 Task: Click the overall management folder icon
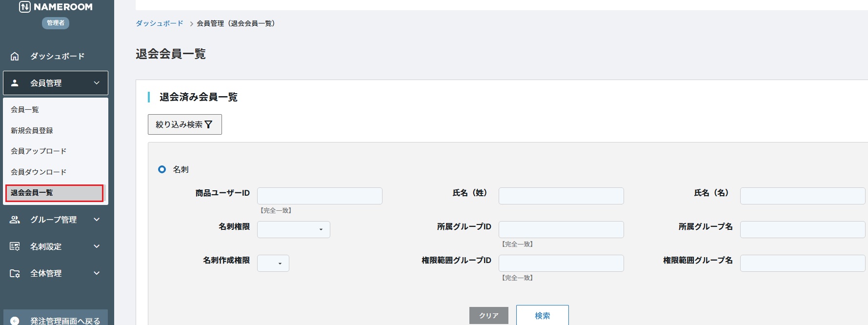[x=15, y=273]
